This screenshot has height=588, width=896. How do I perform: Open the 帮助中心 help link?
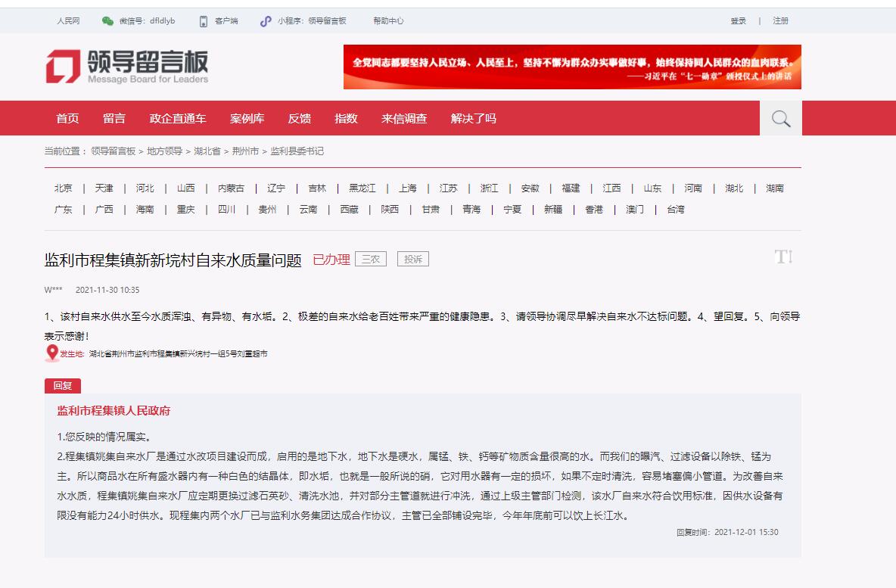[x=388, y=21]
